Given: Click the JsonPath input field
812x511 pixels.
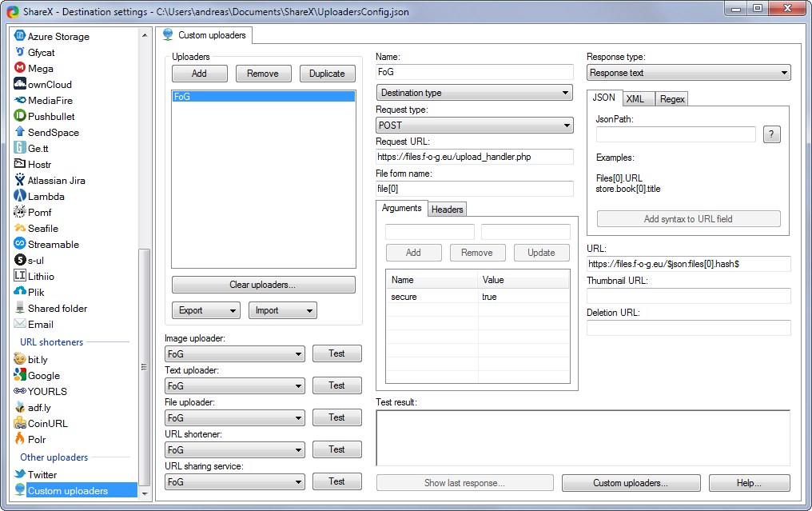Looking at the screenshot, I should pyautogui.click(x=676, y=134).
